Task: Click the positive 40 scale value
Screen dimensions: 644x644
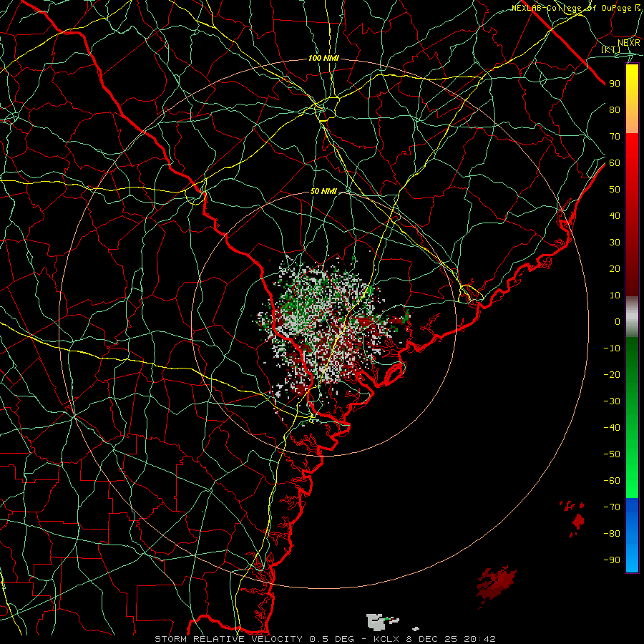Action: tap(615, 215)
